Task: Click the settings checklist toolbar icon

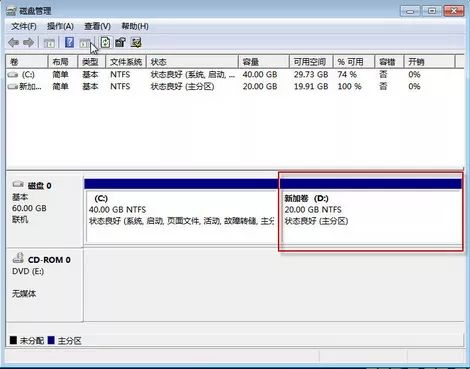Action: click(x=136, y=42)
